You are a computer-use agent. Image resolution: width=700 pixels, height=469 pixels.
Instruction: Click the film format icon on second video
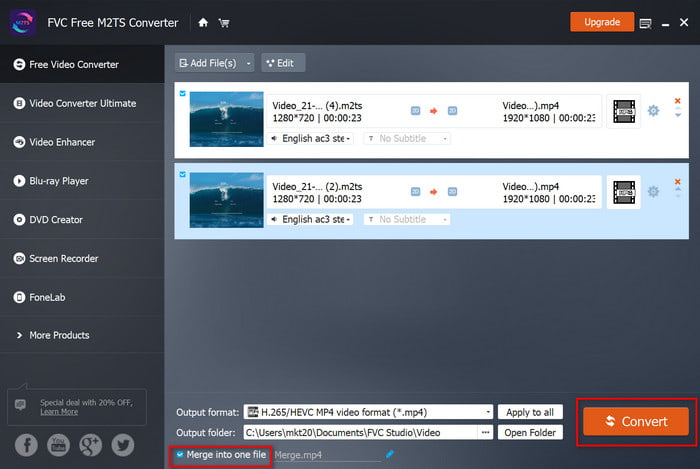pyautogui.click(x=624, y=191)
